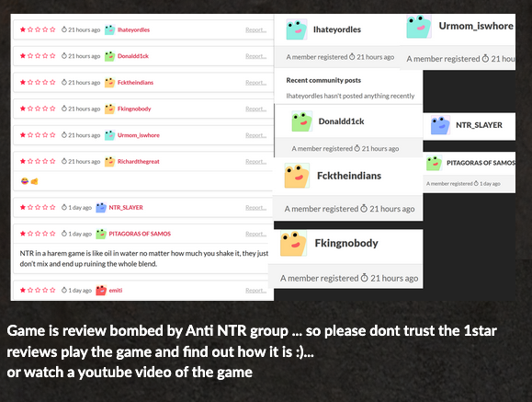Click '1 day ago' on emiti review

pyautogui.click(x=80, y=290)
